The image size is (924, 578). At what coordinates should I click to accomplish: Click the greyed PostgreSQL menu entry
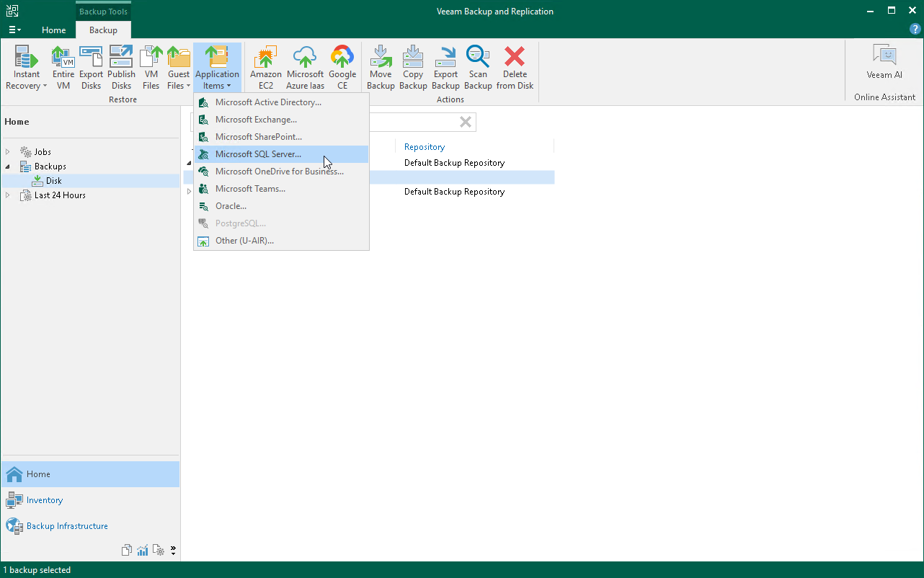pos(282,223)
